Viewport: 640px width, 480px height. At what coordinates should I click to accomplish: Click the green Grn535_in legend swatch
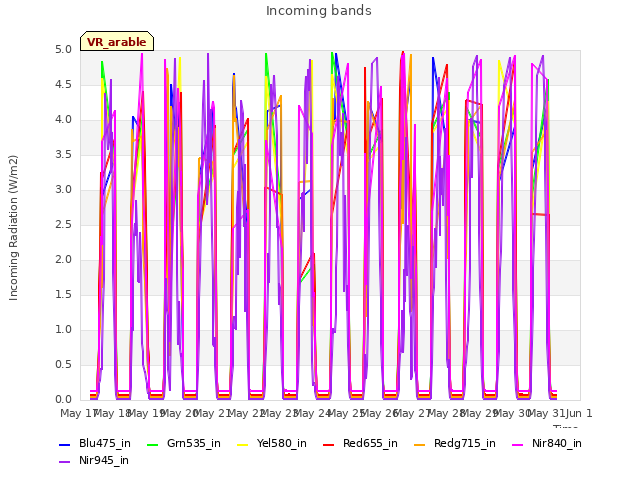point(152,444)
